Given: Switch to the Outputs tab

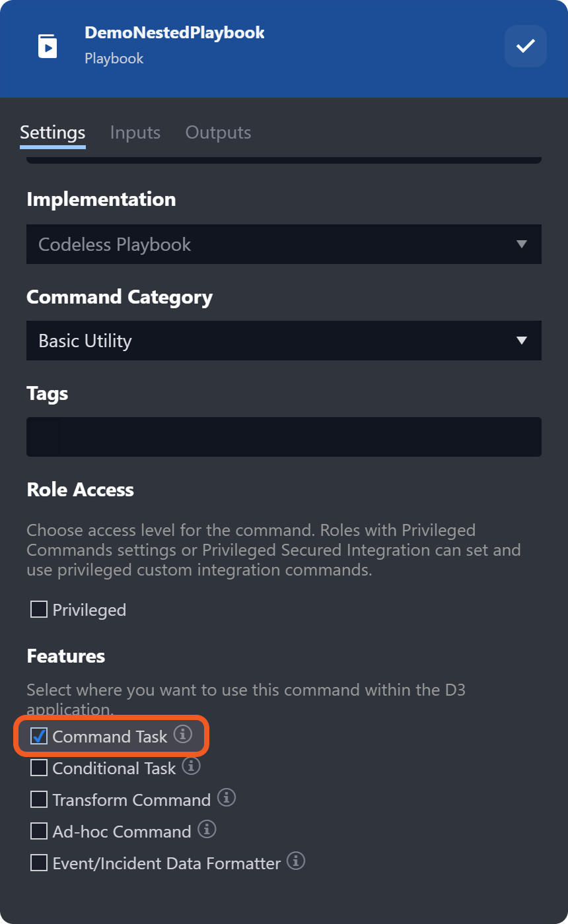Looking at the screenshot, I should coord(218,132).
